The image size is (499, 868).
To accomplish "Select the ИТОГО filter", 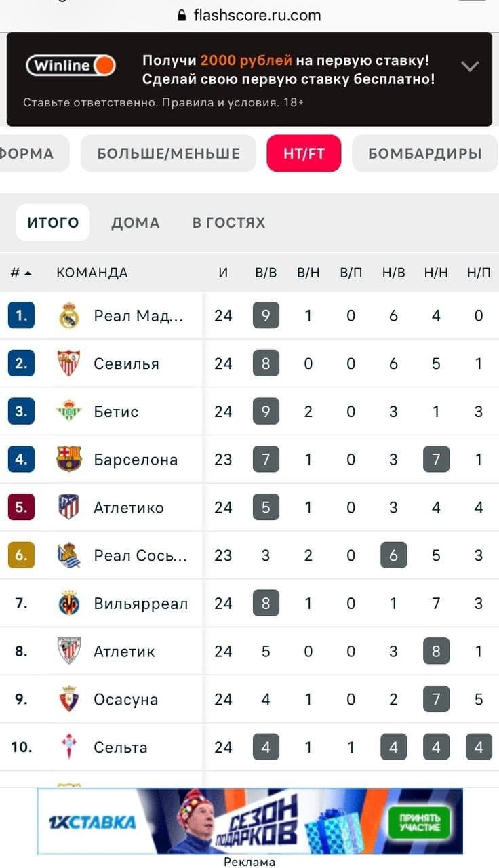I will point(53,222).
